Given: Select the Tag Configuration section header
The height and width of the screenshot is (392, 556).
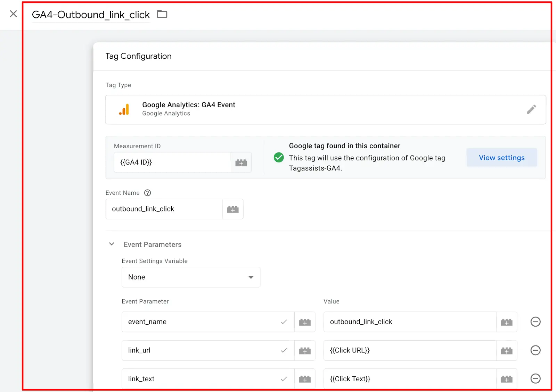Looking at the screenshot, I should 138,56.
